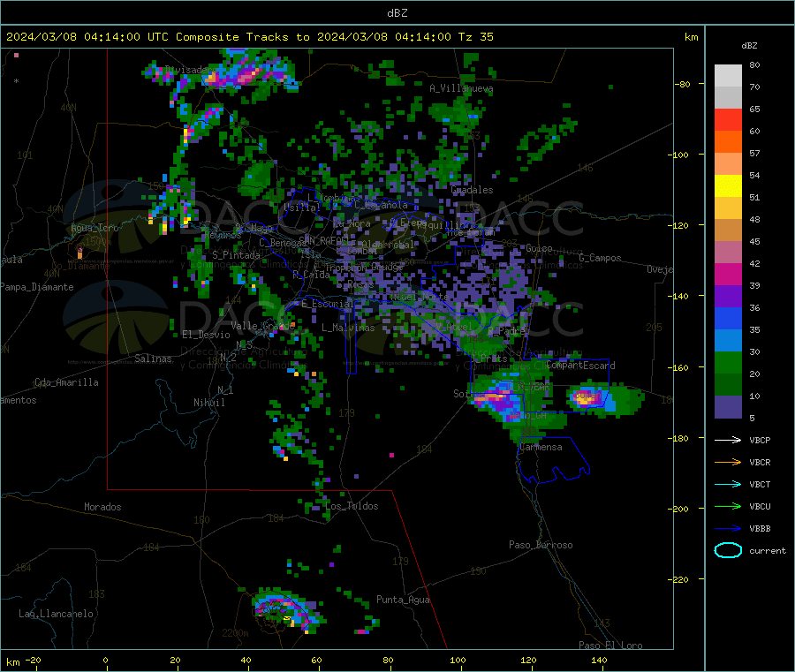This screenshot has height=672, width=795.
Task: Click the 'current' legend label
Action: point(767,550)
